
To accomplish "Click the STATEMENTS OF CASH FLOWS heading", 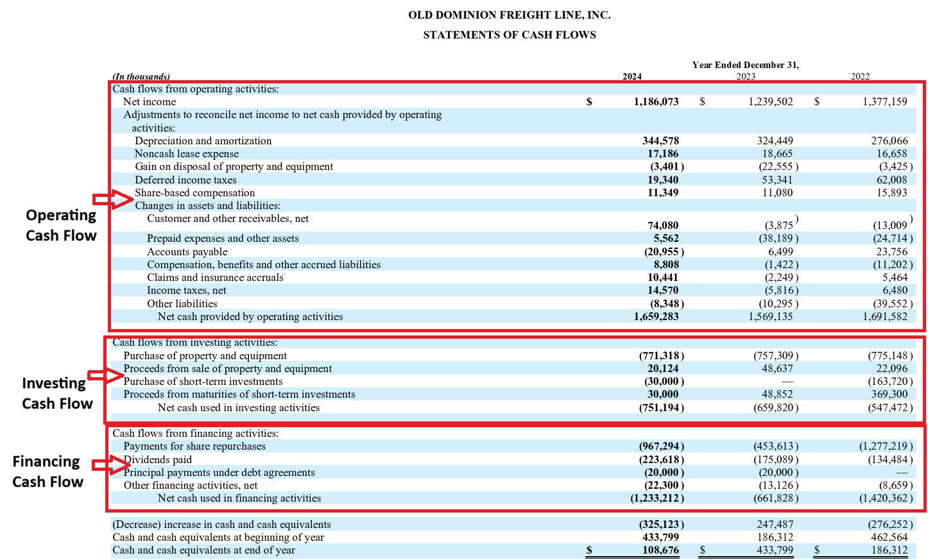I will click(509, 35).
